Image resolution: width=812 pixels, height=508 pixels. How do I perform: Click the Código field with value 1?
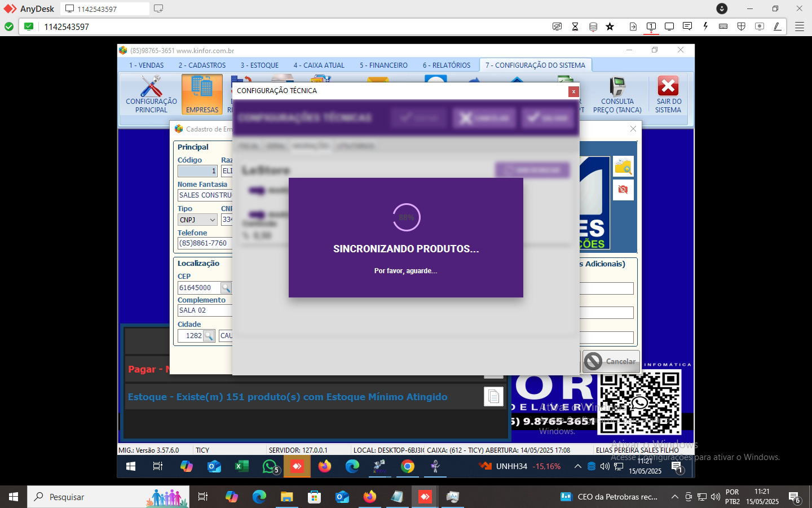pos(197,171)
